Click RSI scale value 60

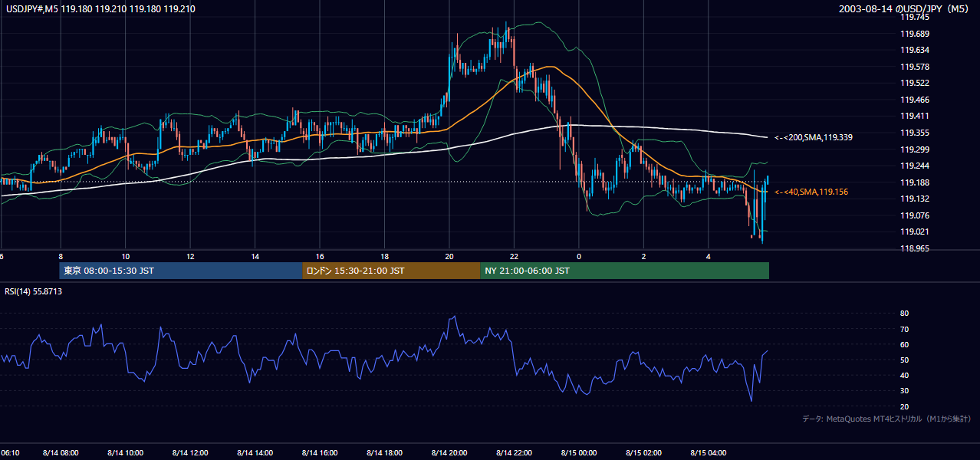[904, 344]
